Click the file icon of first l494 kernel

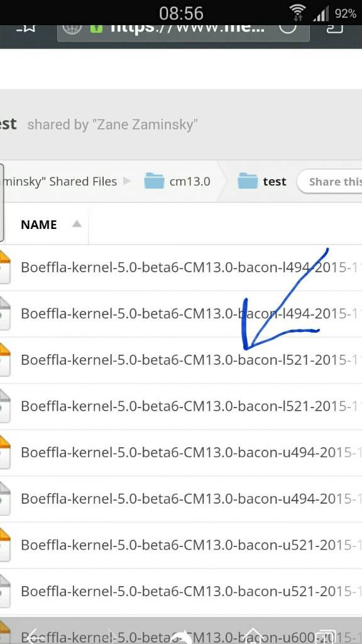point(4,267)
